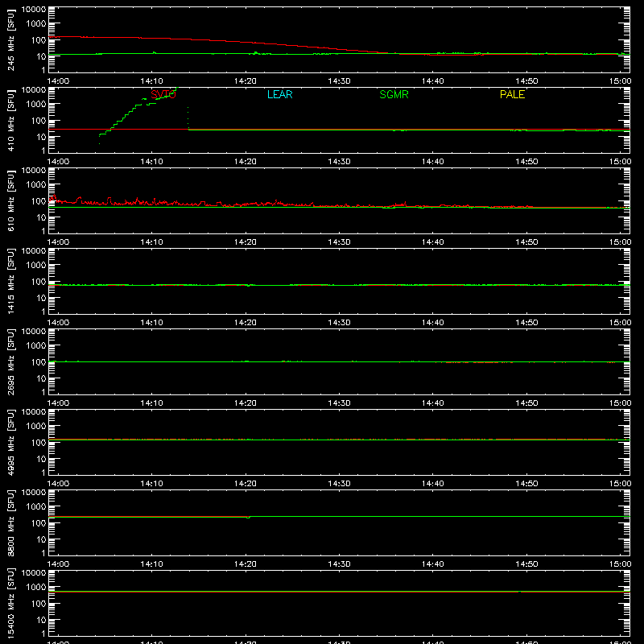This screenshot has width=644, height=644.
Task: Click the 1000 y-axis value of 15400 MHz plot
Action: coord(36,588)
